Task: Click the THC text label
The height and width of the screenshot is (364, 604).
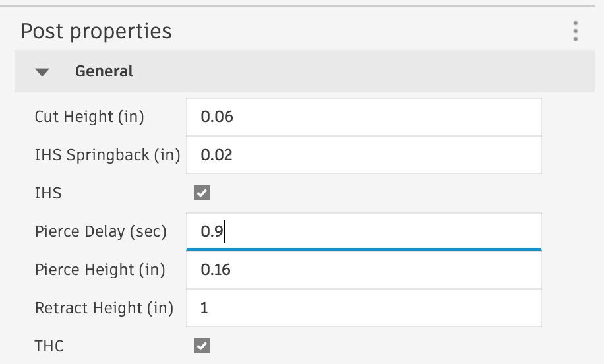Action: pos(49,346)
